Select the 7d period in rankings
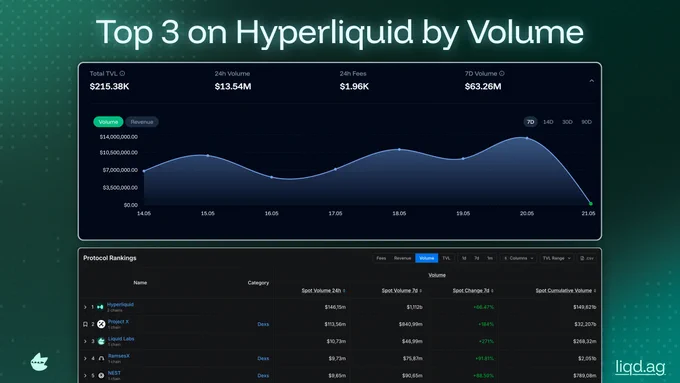The image size is (680, 383). point(477,258)
